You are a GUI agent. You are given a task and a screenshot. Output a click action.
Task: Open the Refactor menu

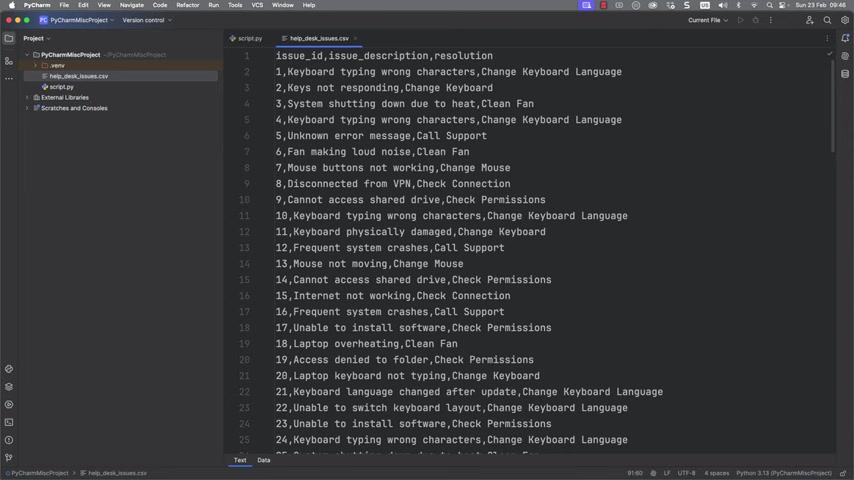188,5
